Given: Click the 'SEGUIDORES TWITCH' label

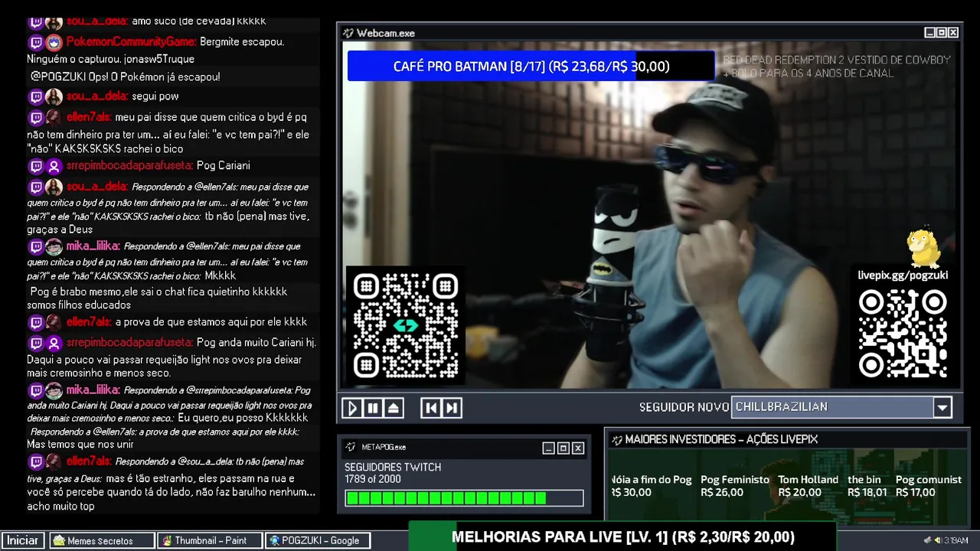Looking at the screenshot, I should coord(393,468).
